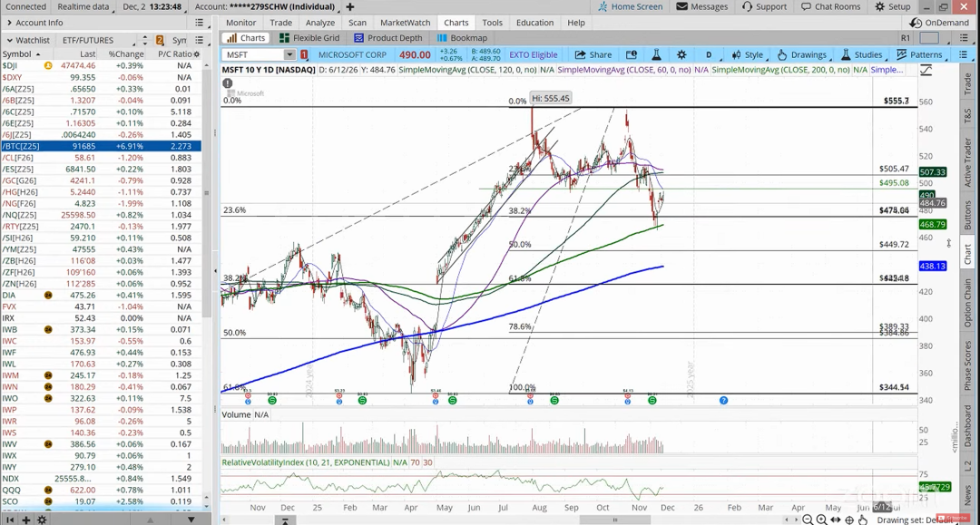Click the chart alert exclamation icon
The height and width of the screenshot is (525, 980).
(228, 83)
